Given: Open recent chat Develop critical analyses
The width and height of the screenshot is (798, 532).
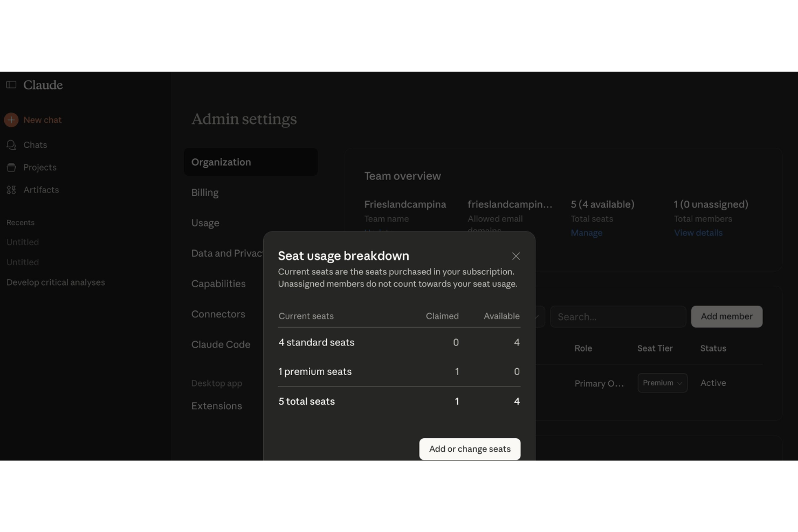Looking at the screenshot, I should 56,282.
